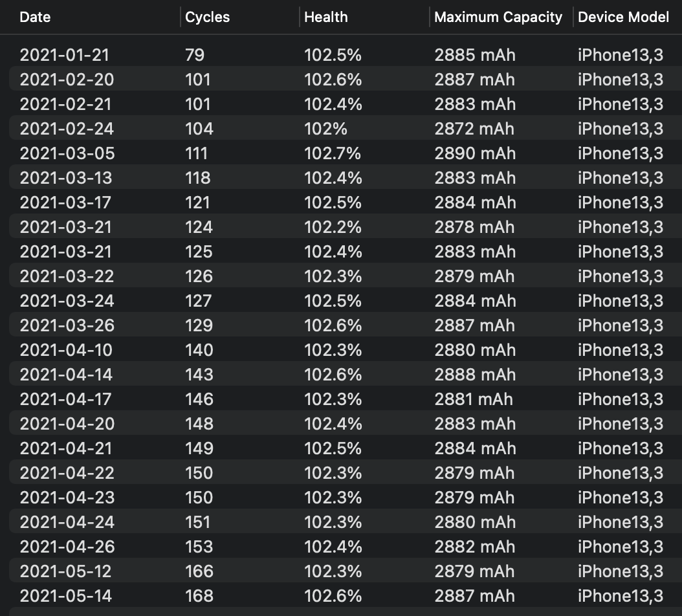Screen dimensions: 682x616
Task: Select the 2021-04-22 row with 150 cycles
Action: 346,472
